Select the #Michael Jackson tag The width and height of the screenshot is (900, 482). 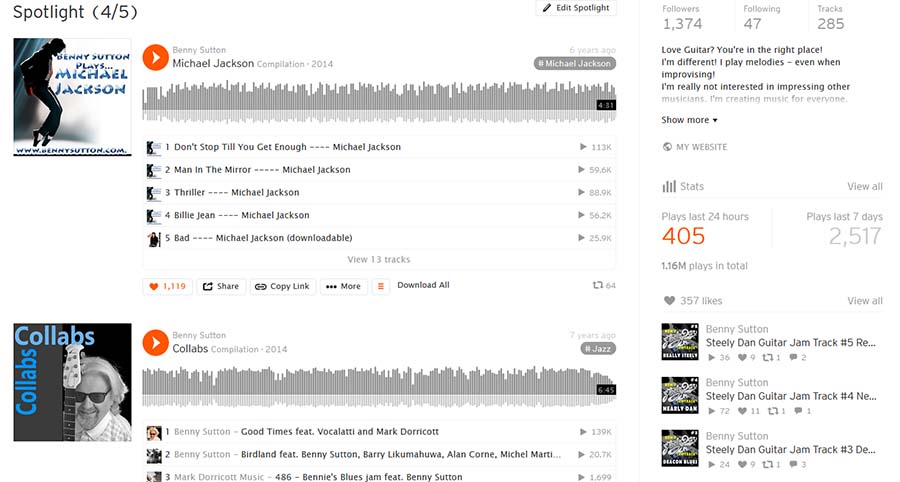tap(575, 64)
